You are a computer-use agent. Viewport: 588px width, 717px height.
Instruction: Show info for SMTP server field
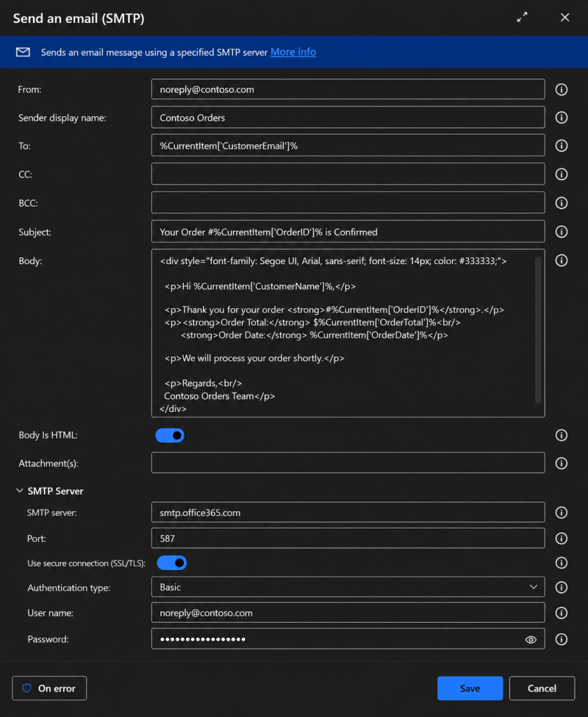pyautogui.click(x=561, y=513)
